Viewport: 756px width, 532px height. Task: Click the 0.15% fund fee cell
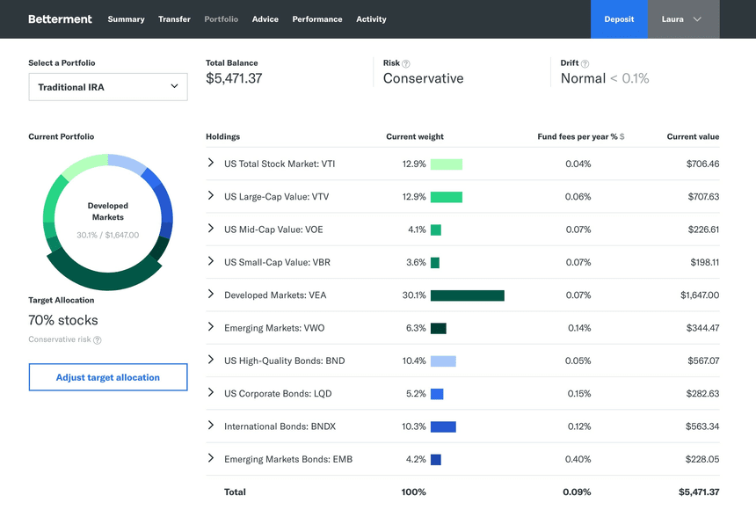pyautogui.click(x=579, y=394)
